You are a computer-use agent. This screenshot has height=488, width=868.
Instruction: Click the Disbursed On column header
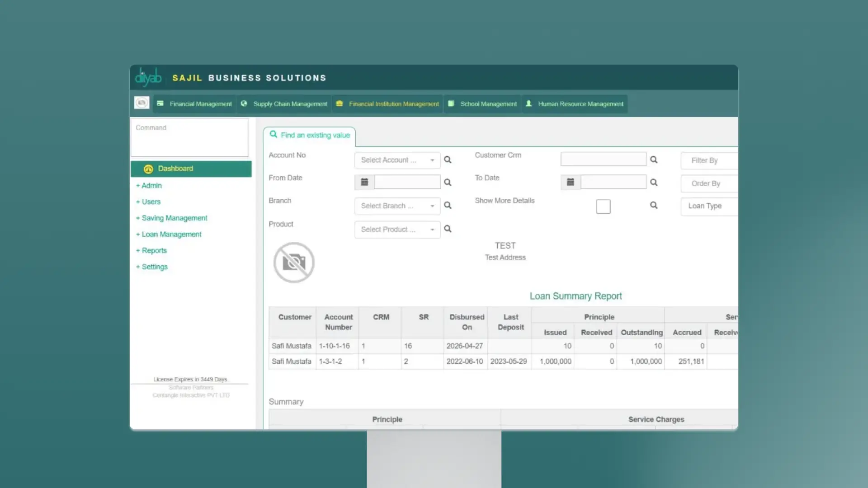(467, 322)
